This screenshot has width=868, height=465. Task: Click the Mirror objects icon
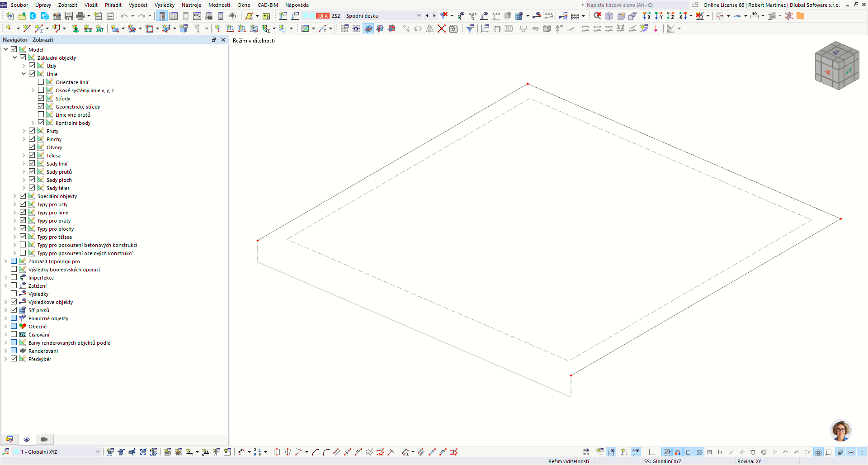429,28
